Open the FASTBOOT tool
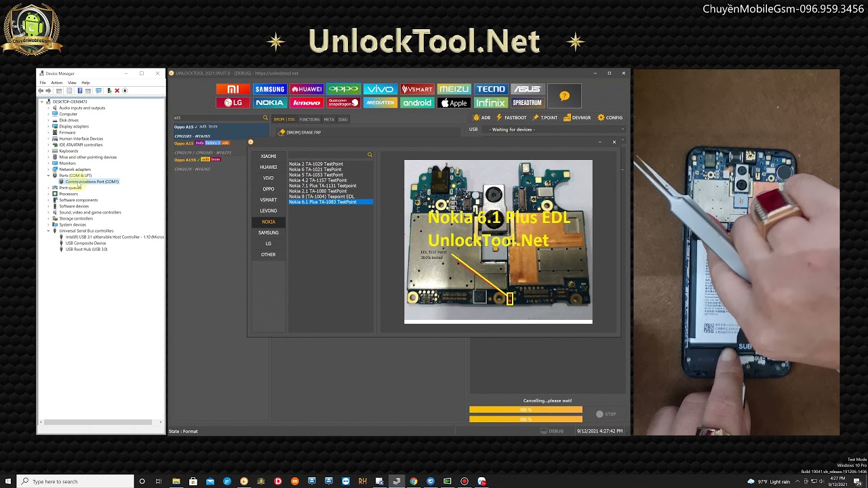This screenshot has width=868, height=488. pyautogui.click(x=511, y=118)
